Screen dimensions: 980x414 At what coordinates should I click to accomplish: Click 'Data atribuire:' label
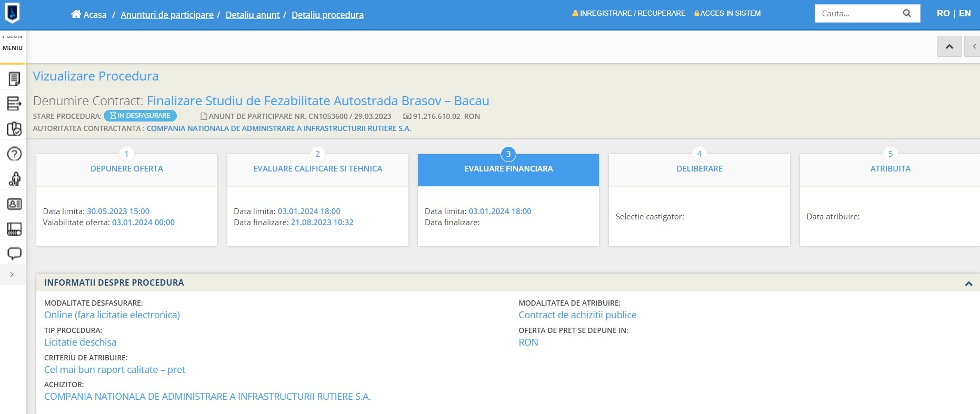(x=833, y=217)
